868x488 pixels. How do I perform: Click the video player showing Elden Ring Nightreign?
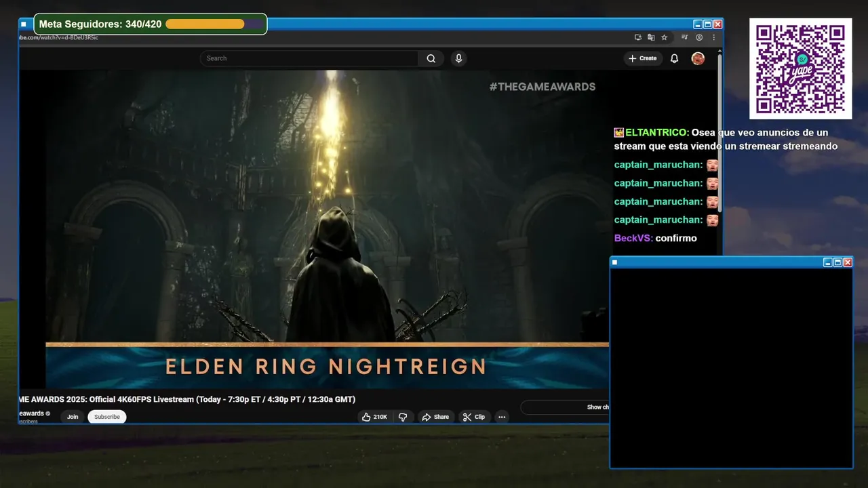(x=327, y=229)
